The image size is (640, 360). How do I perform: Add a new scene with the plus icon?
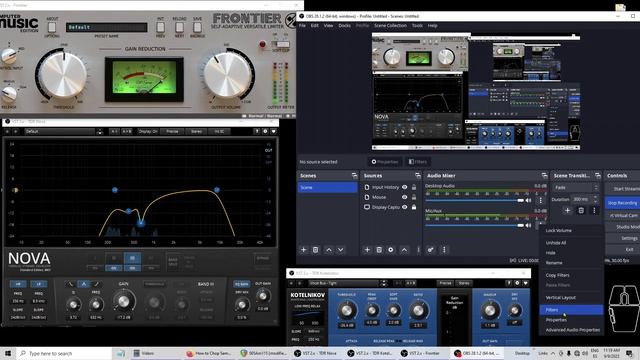(303, 249)
